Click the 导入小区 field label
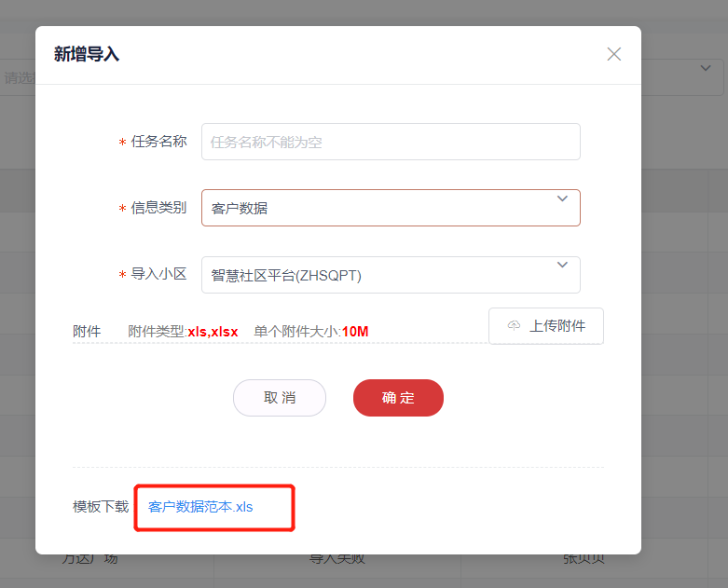 pyautogui.click(x=158, y=274)
